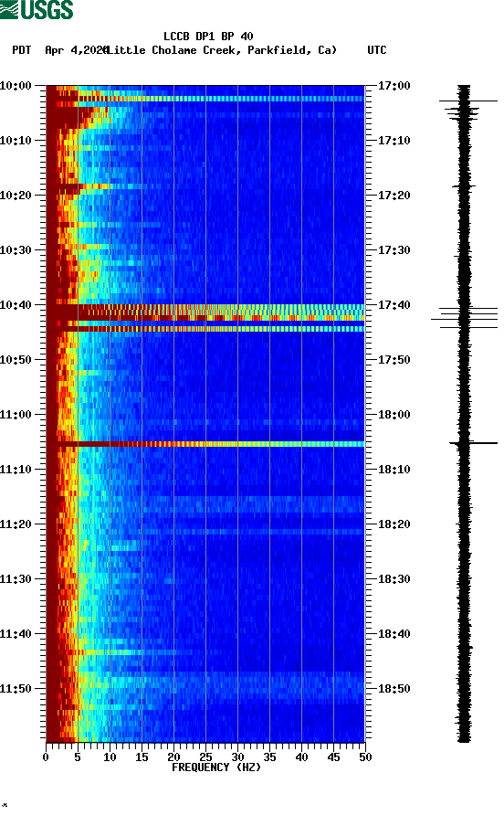This screenshot has width=504, height=815.
Task: Click the '11:10' PDT time label
Action: point(16,470)
